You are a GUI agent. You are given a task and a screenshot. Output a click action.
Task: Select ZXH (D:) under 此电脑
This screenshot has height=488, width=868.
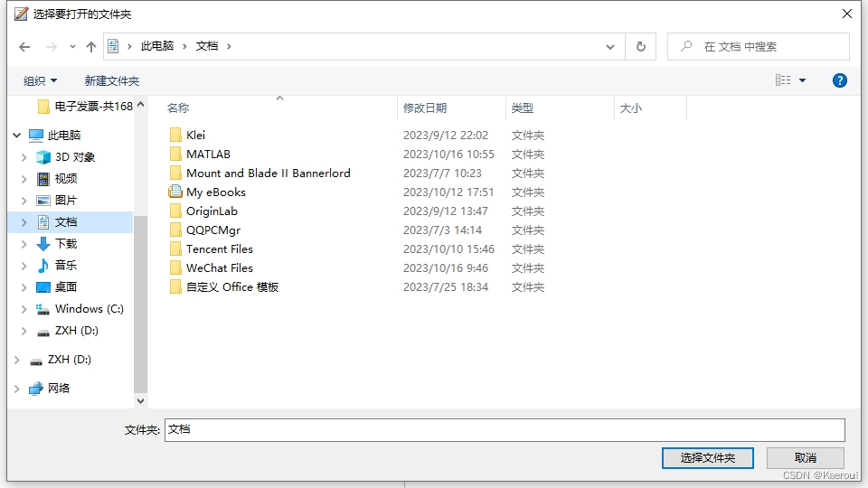67,331
